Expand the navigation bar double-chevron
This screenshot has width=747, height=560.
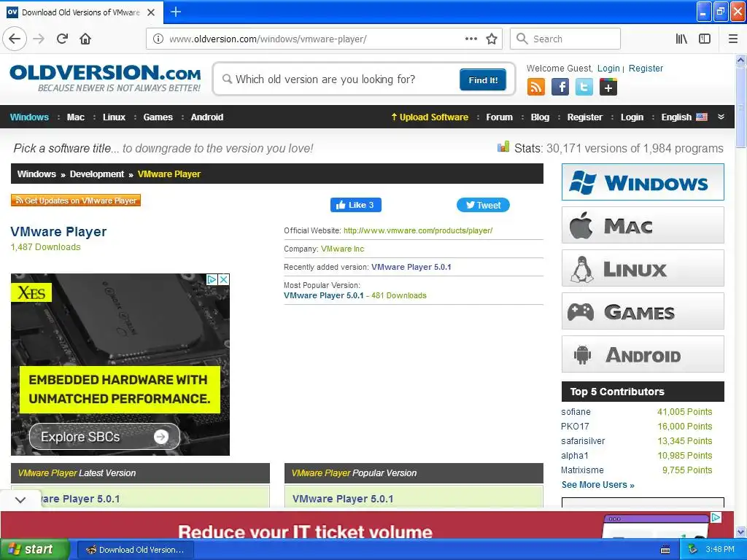(x=721, y=117)
